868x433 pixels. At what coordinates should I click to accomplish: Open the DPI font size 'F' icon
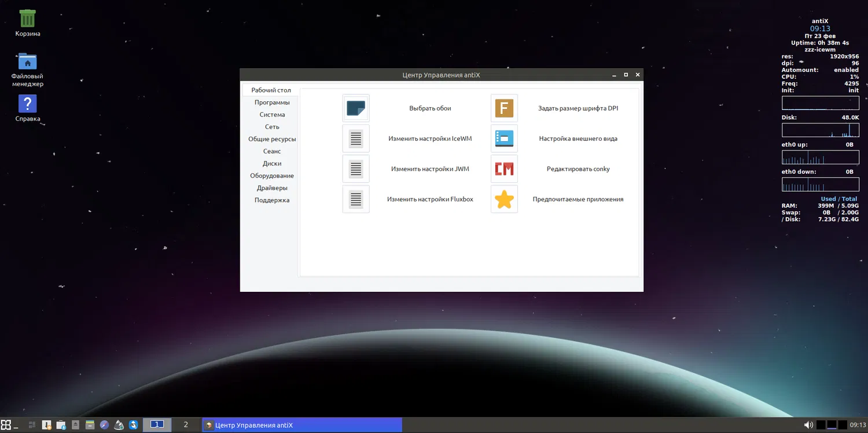click(504, 108)
